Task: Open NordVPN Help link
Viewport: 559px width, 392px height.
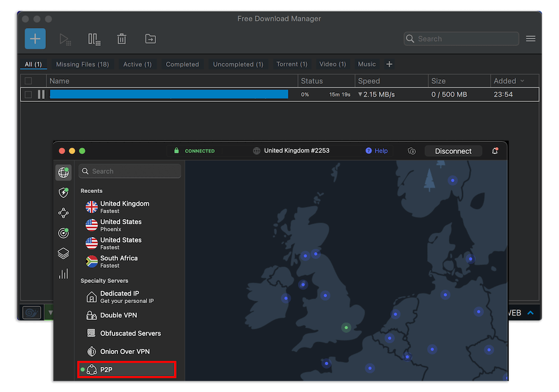Action: coord(376,151)
